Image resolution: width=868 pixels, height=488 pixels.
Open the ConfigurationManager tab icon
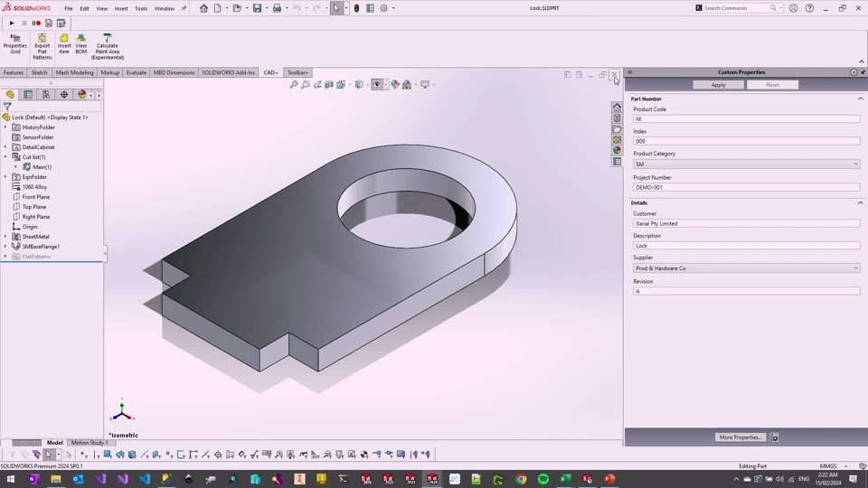coord(46,94)
